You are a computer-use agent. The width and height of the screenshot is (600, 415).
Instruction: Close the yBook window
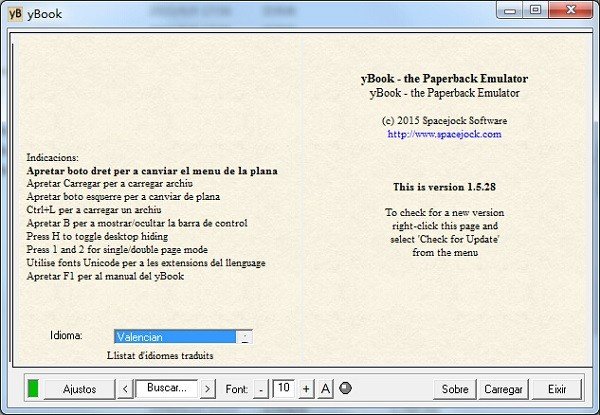pyautogui.click(x=571, y=10)
